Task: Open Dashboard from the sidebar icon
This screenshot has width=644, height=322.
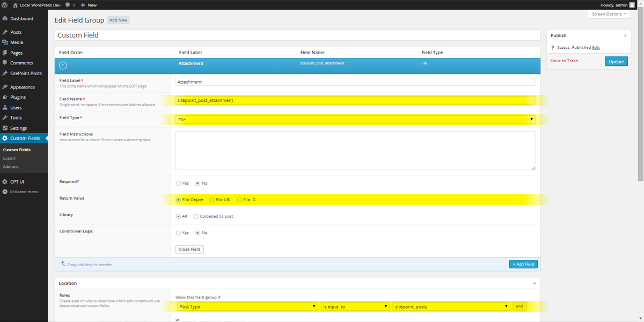Action: [5, 19]
